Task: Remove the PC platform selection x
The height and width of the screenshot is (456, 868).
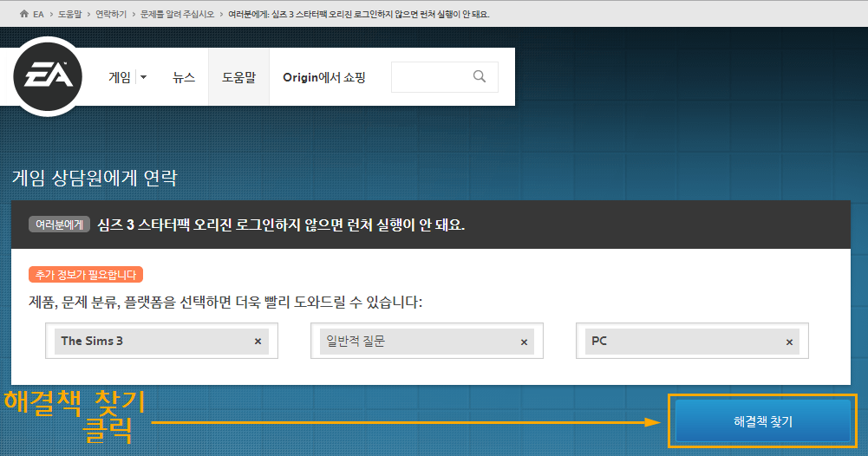Action: coord(789,342)
